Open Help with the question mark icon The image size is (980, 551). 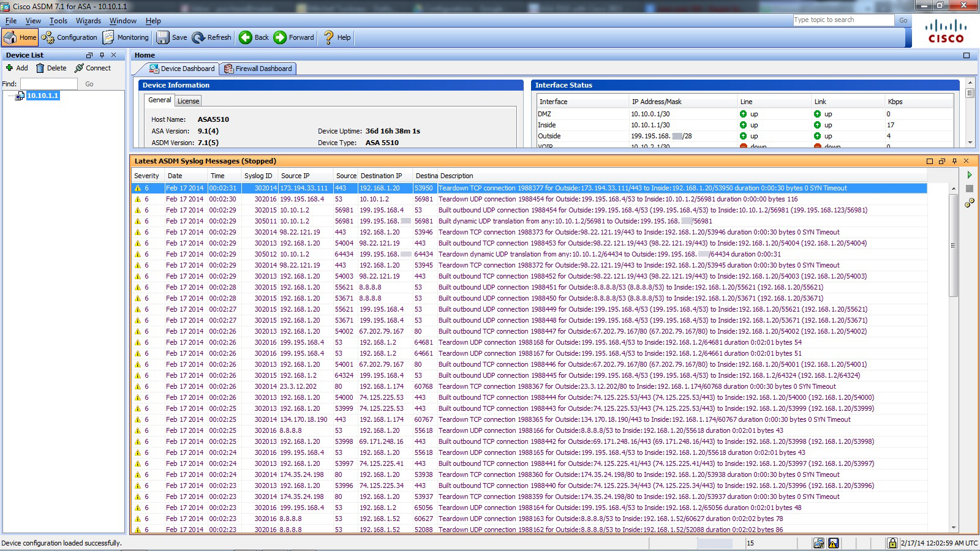337,37
